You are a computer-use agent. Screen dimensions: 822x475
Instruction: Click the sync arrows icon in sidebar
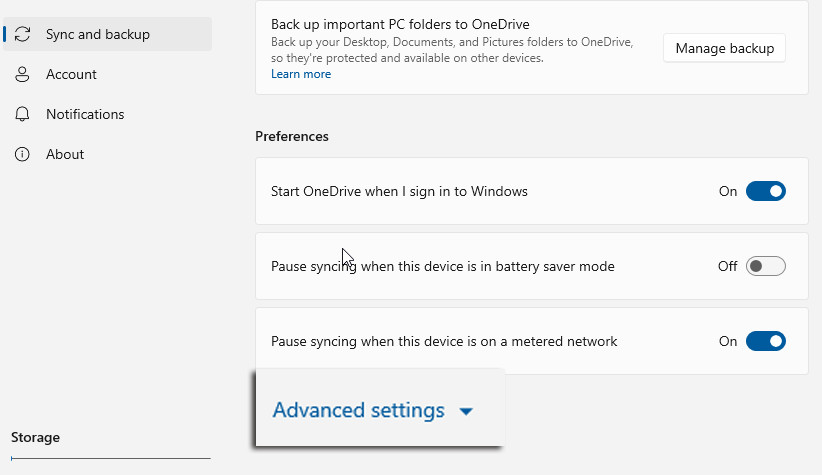(23, 34)
